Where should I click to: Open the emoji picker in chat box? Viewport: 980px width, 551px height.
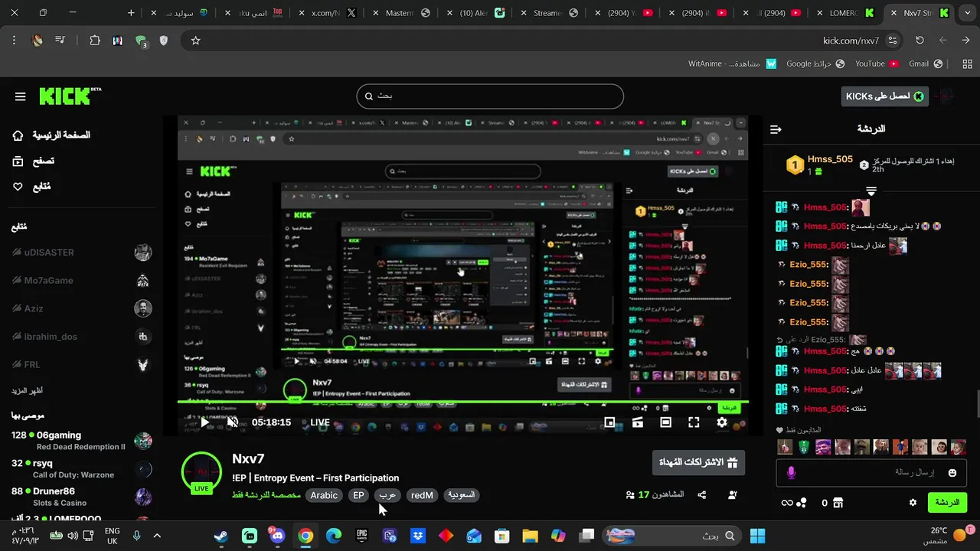click(952, 473)
